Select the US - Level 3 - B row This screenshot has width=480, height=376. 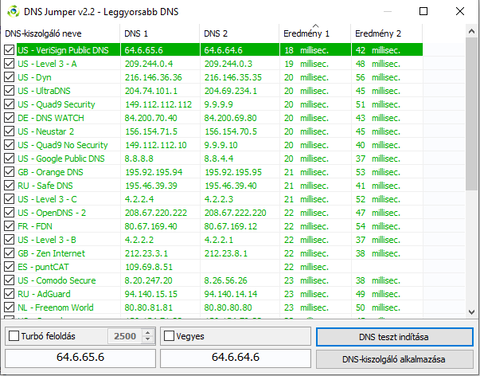click(x=213, y=240)
